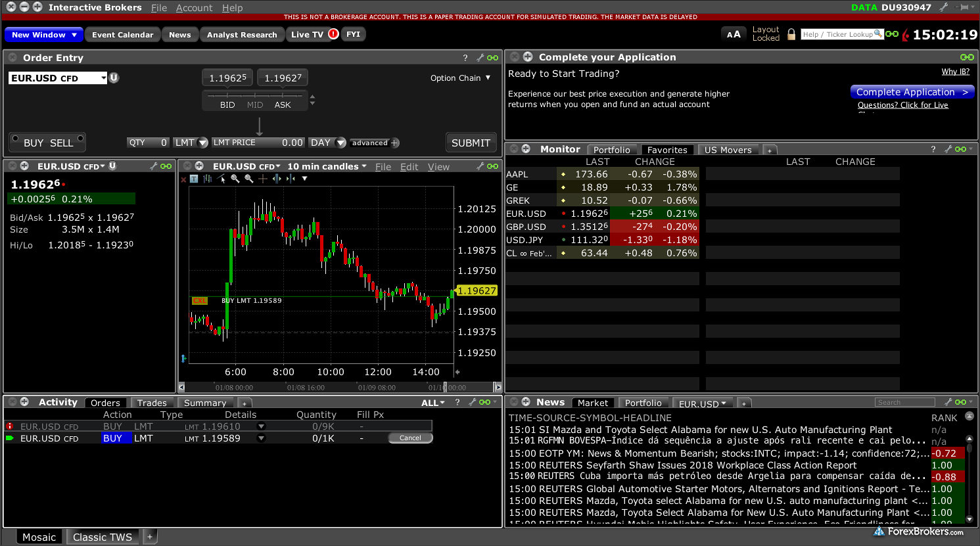Select the trendline draw tool in chart
Image resolution: width=980 pixels, height=546 pixels.
pyautogui.click(x=221, y=179)
